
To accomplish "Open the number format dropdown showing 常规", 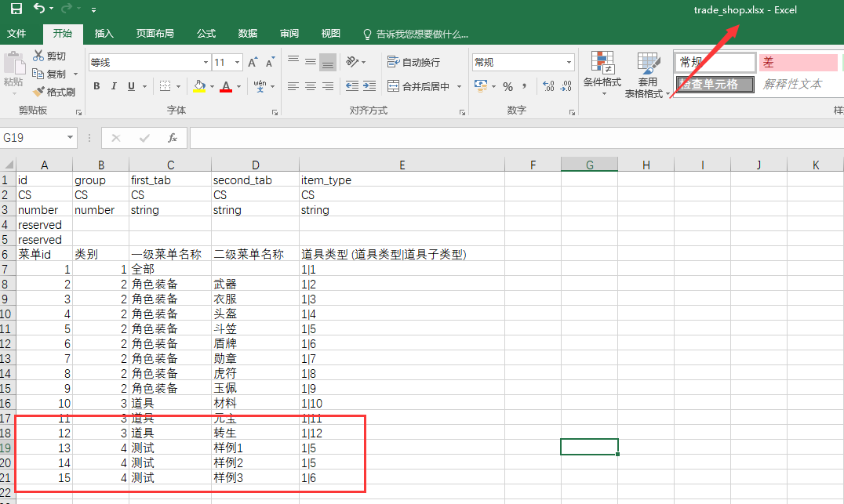I will [518, 63].
